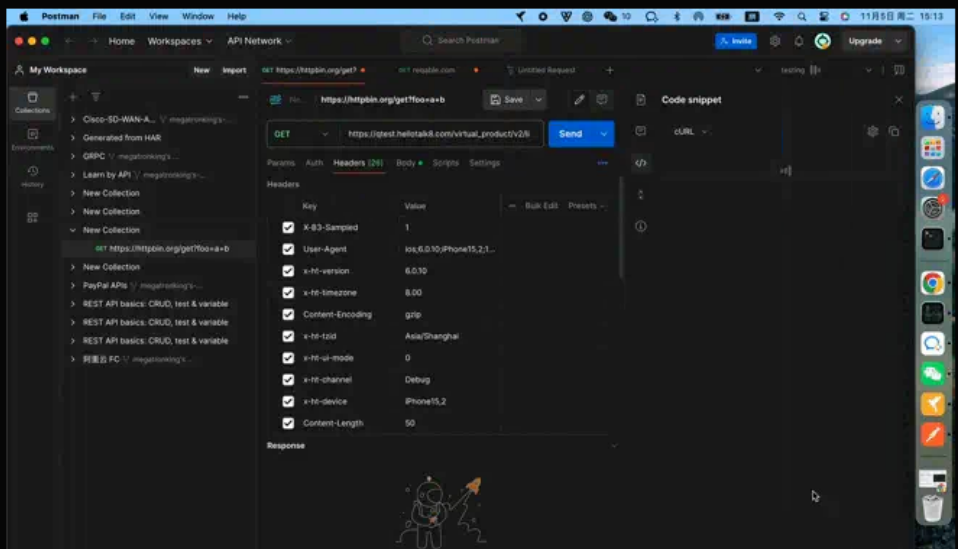Screen dimensions: 958x549
Task: Open the Collections sidebar tab
Action: click(32, 103)
